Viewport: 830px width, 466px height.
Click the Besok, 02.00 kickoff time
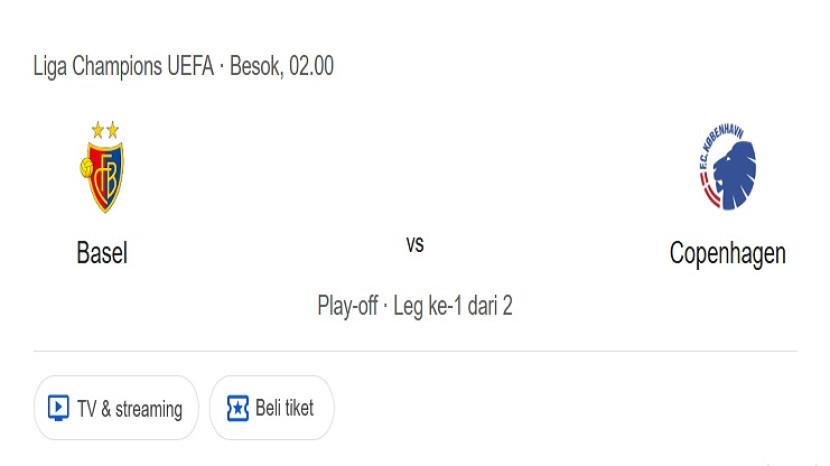click(282, 67)
